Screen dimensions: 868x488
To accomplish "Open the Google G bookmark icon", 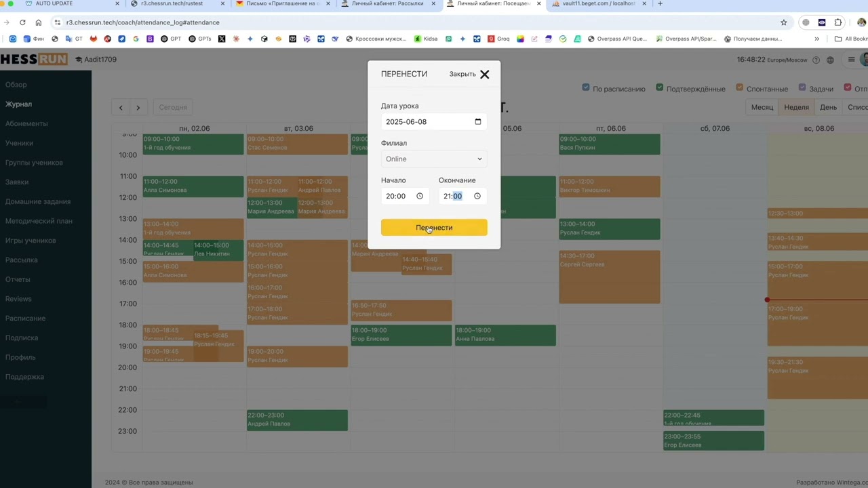I will 136,39.
